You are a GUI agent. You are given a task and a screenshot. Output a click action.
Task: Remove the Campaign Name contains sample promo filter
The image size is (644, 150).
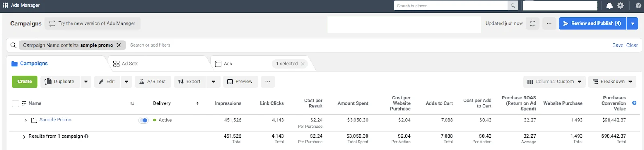(x=119, y=45)
